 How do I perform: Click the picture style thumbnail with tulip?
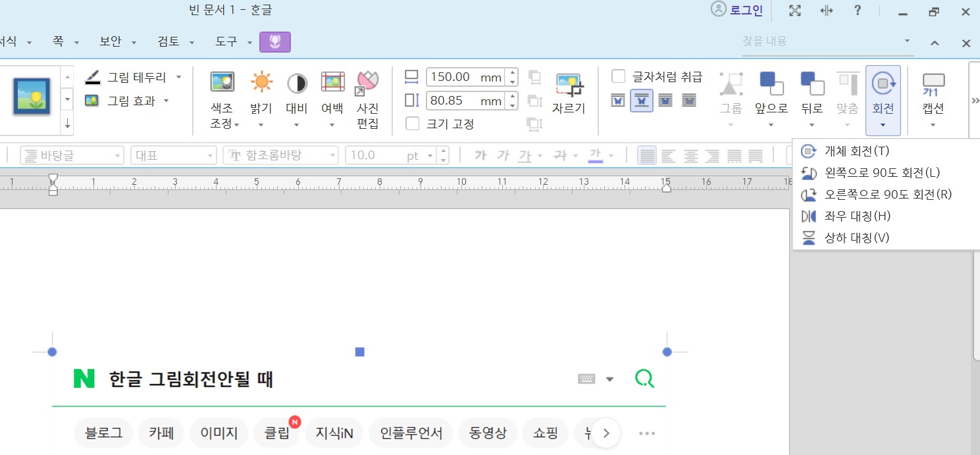point(32,97)
